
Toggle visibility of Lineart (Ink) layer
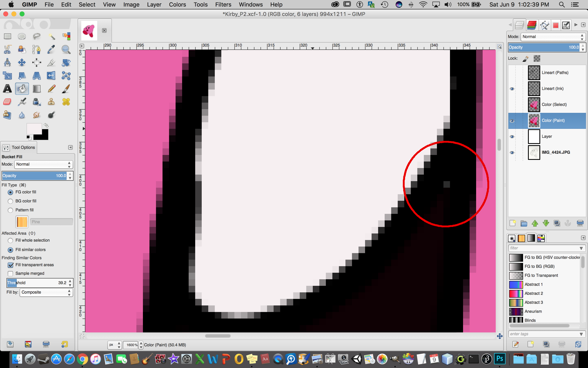click(x=512, y=89)
